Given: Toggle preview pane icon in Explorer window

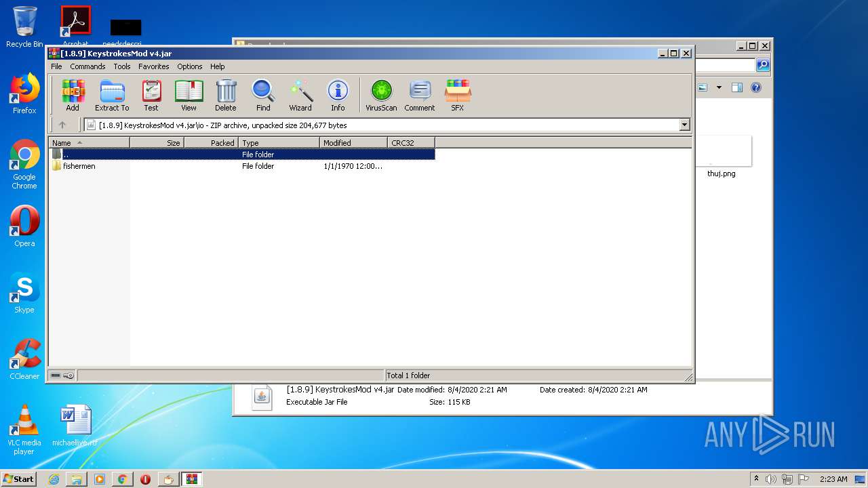Looking at the screenshot, I should (x=737, y=87).
